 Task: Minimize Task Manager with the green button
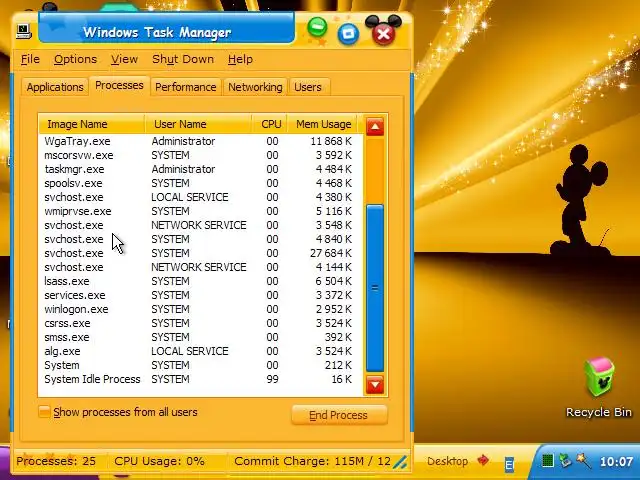pyautogui.click(x=317, y=27)
